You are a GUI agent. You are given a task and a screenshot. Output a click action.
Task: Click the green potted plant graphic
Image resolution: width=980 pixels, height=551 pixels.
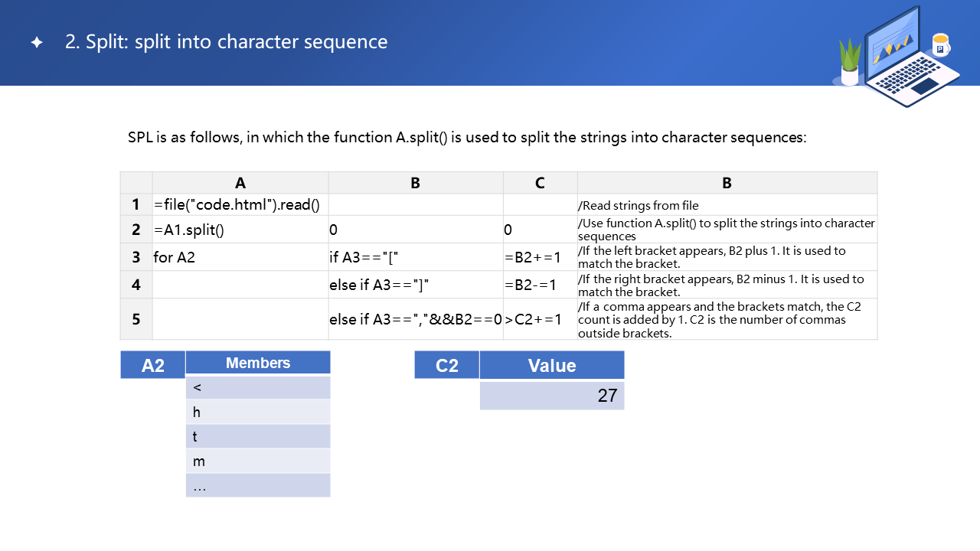point(850,61)
